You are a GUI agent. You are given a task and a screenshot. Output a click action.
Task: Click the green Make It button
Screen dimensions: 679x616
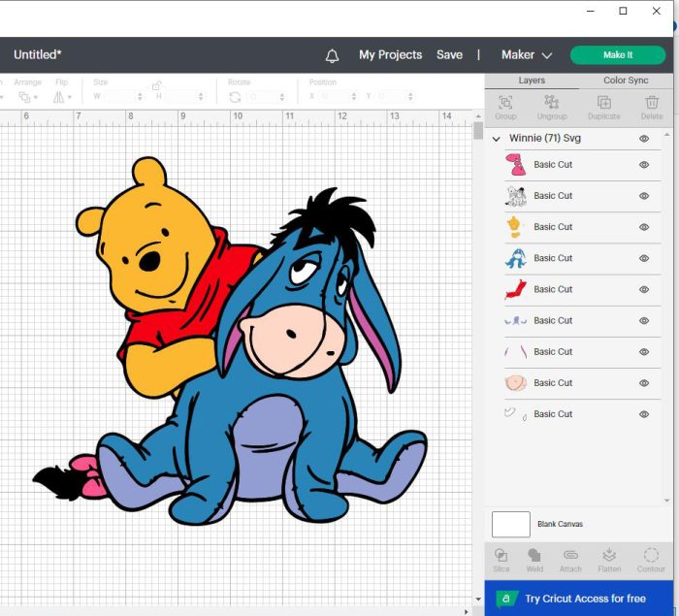618,55
